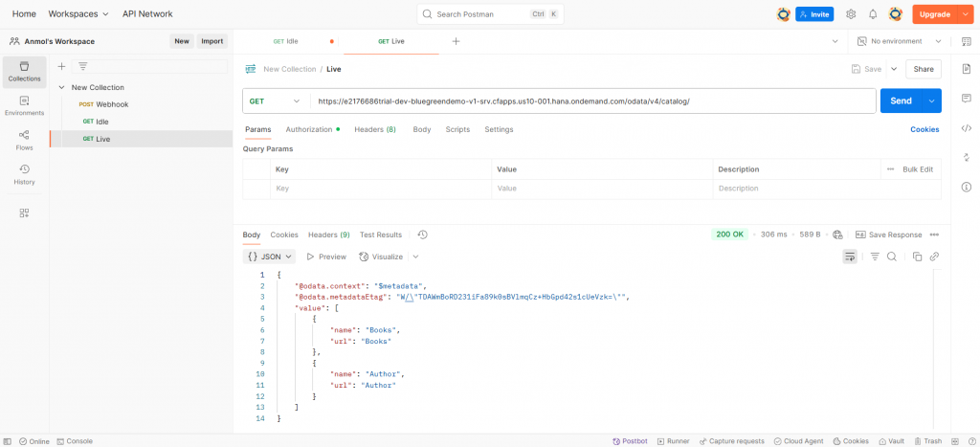This screenshot has width=980, height=447.
Task: Click the user avatar next to Upgrade
Action: click(x=896, y=13)
